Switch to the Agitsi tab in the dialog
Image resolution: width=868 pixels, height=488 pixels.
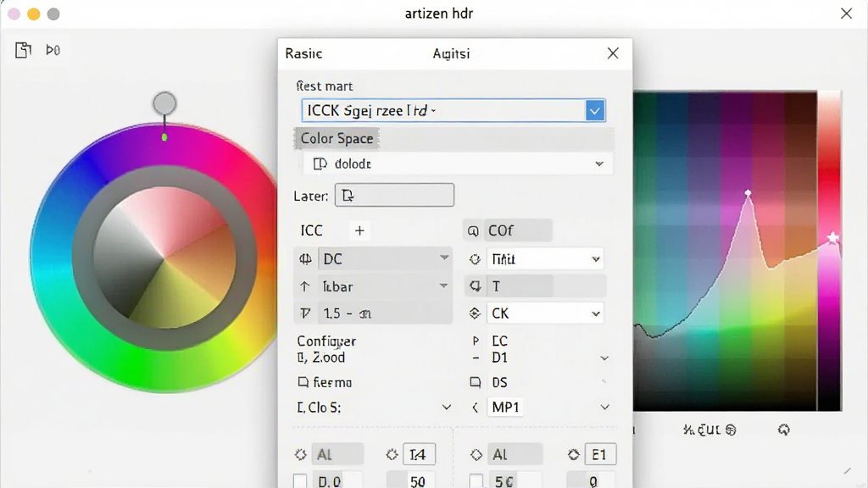tap(451, 53)
